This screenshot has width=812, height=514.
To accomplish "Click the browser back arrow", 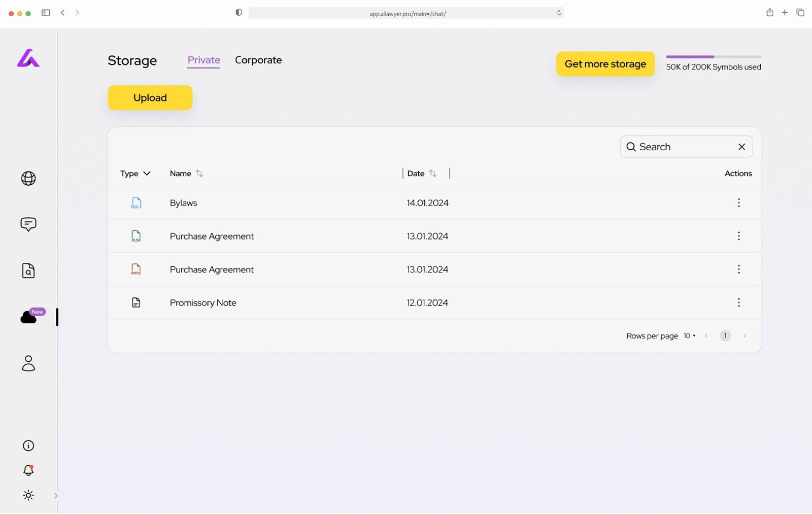I will coord(62,13).
